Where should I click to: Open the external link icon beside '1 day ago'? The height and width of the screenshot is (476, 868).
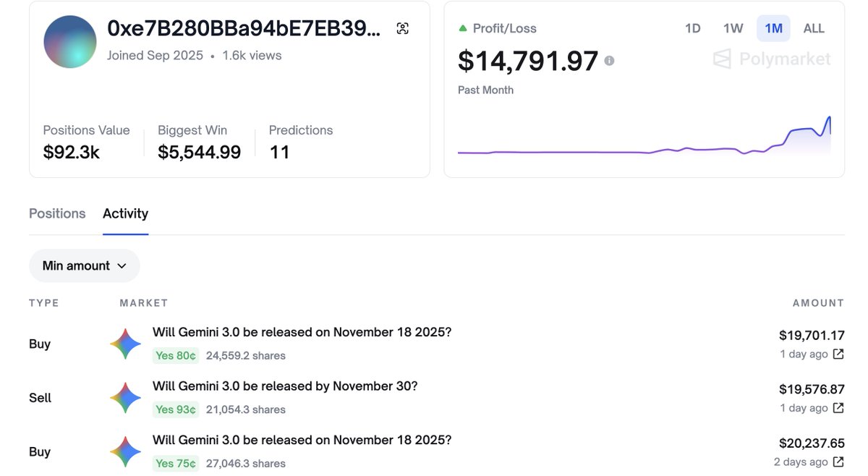click(x=838, y=354)
